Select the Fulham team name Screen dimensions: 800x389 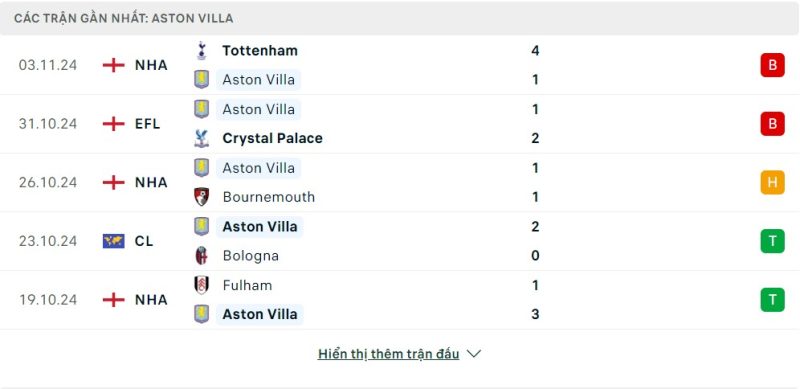point(247,285)
